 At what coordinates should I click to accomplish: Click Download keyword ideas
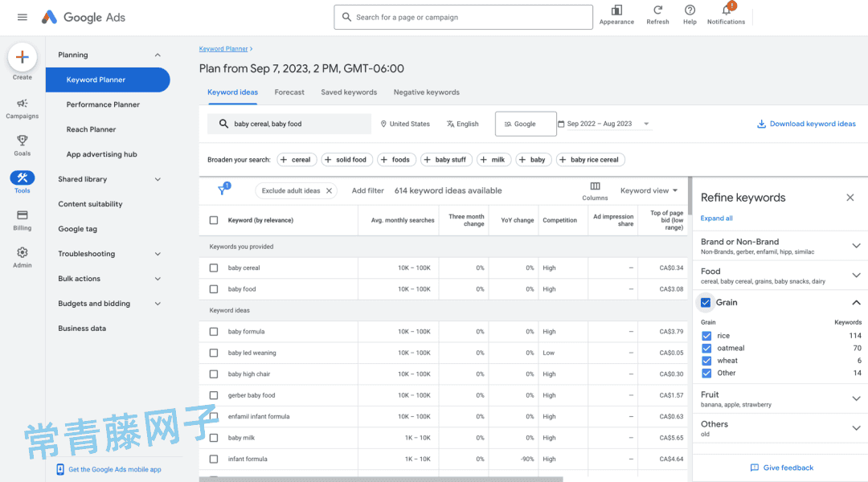806,124
